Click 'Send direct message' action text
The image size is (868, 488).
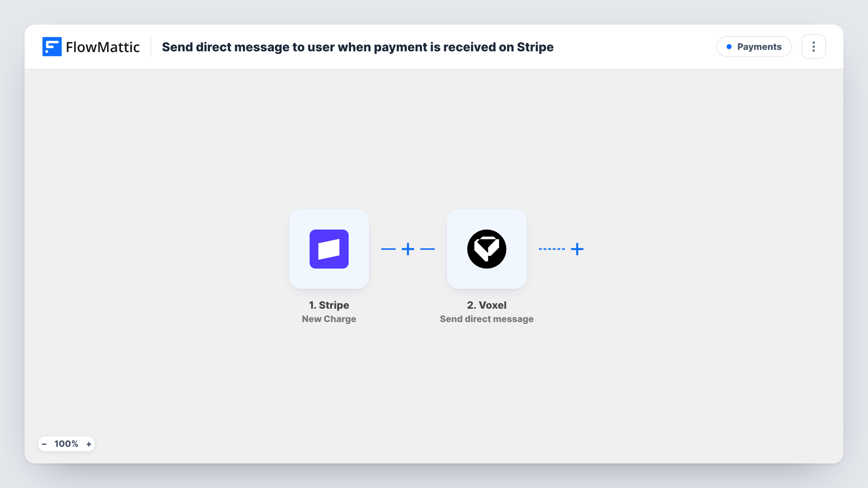pos(486,319)
